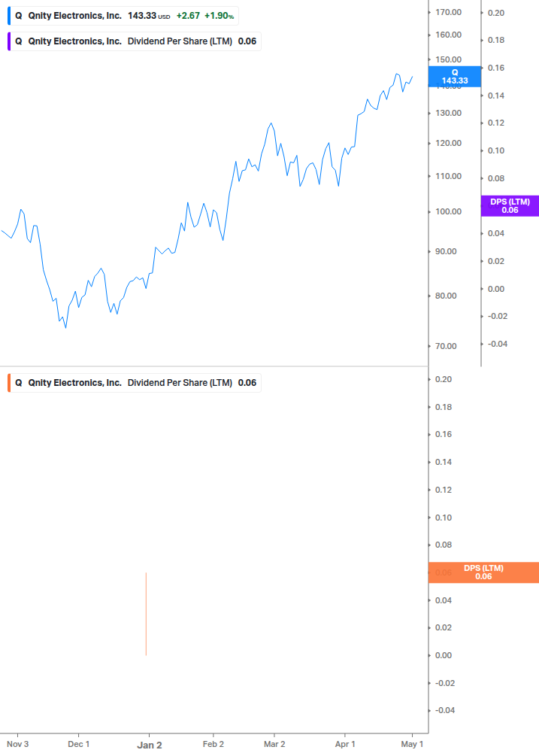Click the blue Q 143.33 price label
This screenshot has width=539, height=756.
(x=455, y=77)
